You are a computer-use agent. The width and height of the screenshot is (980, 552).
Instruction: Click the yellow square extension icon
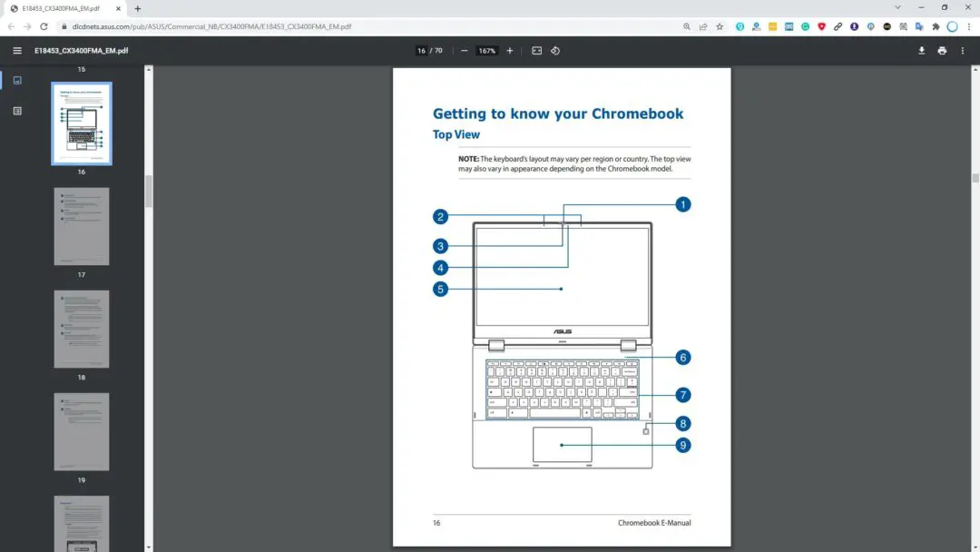pyautogui.click(x=773, y=27)
